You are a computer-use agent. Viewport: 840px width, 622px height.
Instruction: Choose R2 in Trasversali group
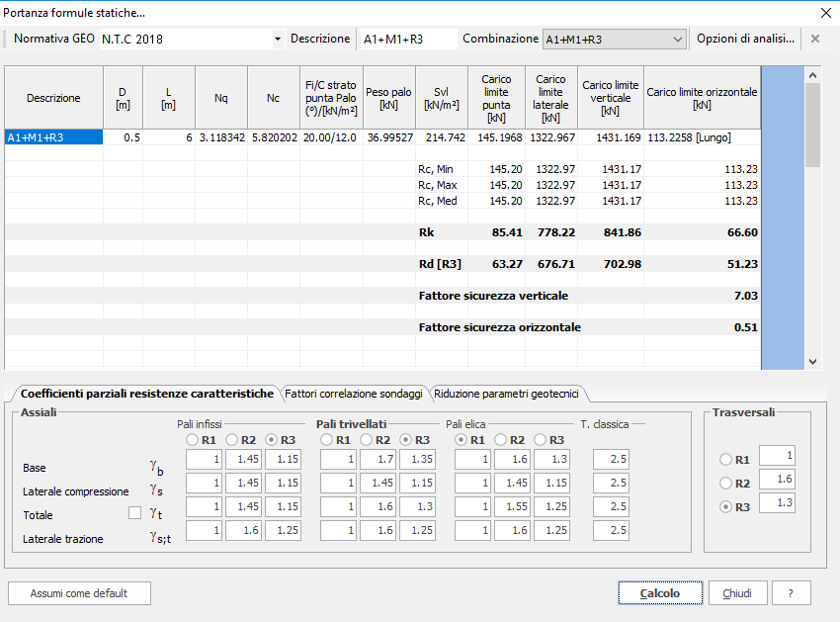pos(726,484)
